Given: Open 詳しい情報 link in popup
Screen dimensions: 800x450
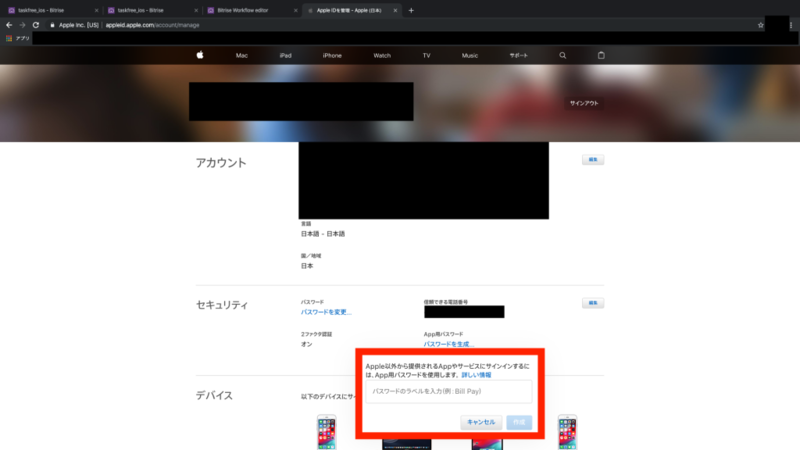Looking at the screenshot, I should pos(477,375).
